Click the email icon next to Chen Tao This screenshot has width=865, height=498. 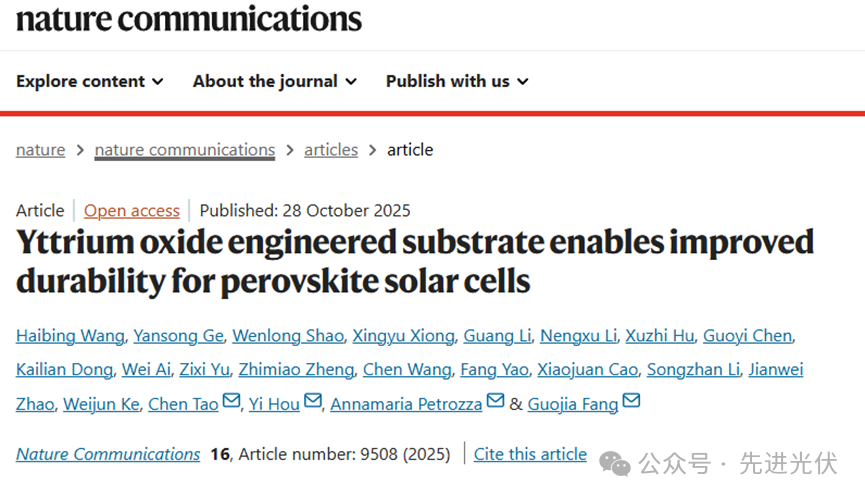[x=232, y=402]
